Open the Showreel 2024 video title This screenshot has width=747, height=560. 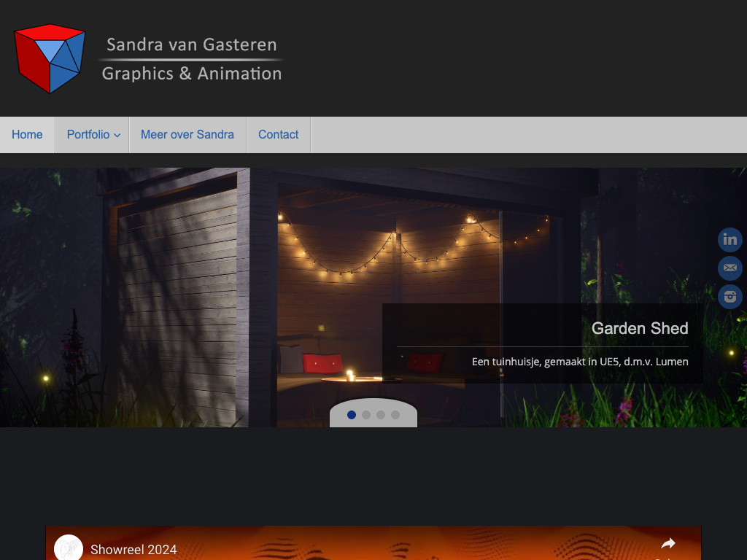[x=133, y=550]
